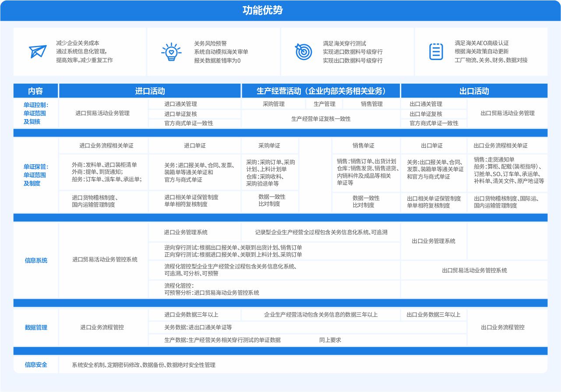This screenshot has width=561, height=392.
Task: Click the 出口活动 column header
Action: (x=474, y=91)
